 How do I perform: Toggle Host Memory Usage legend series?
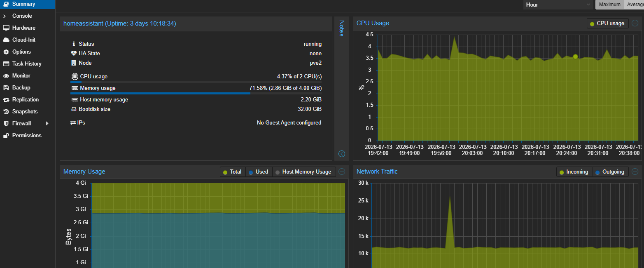point(304,172)
